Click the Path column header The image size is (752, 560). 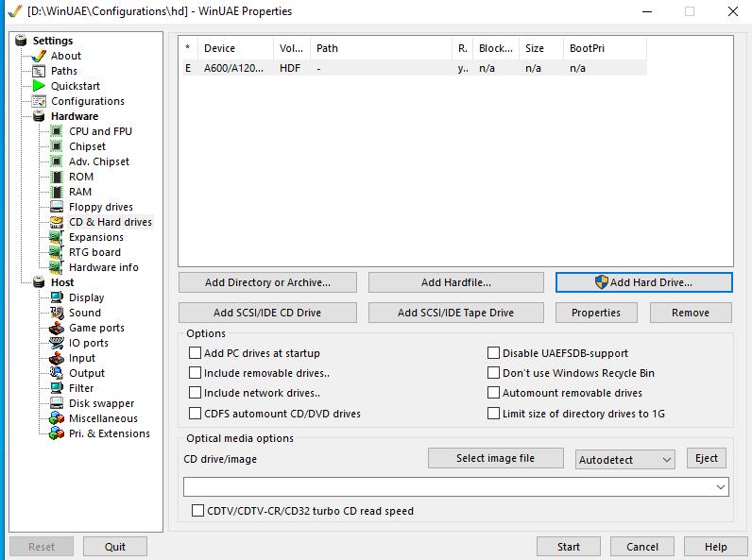pos(382,48)
